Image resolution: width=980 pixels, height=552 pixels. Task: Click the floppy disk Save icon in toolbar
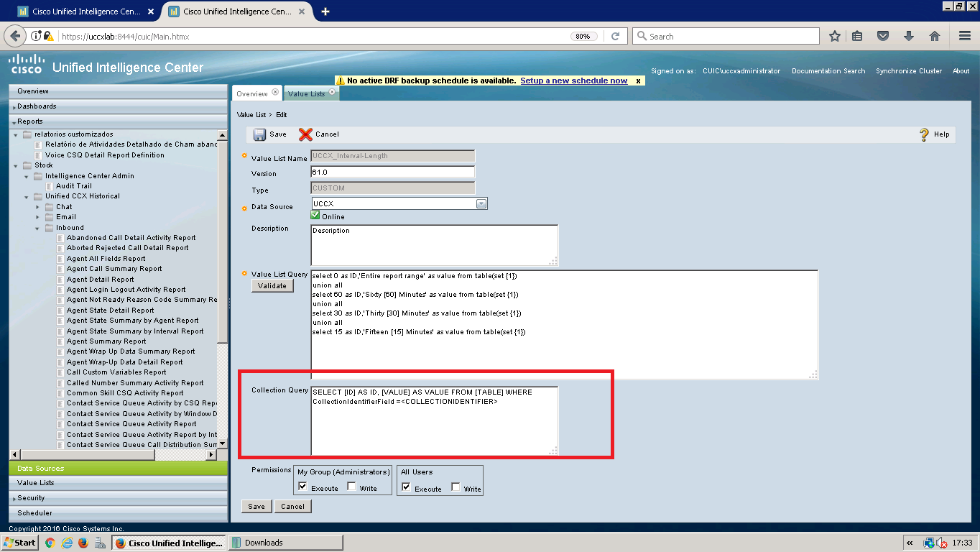(x=259, y=134)
